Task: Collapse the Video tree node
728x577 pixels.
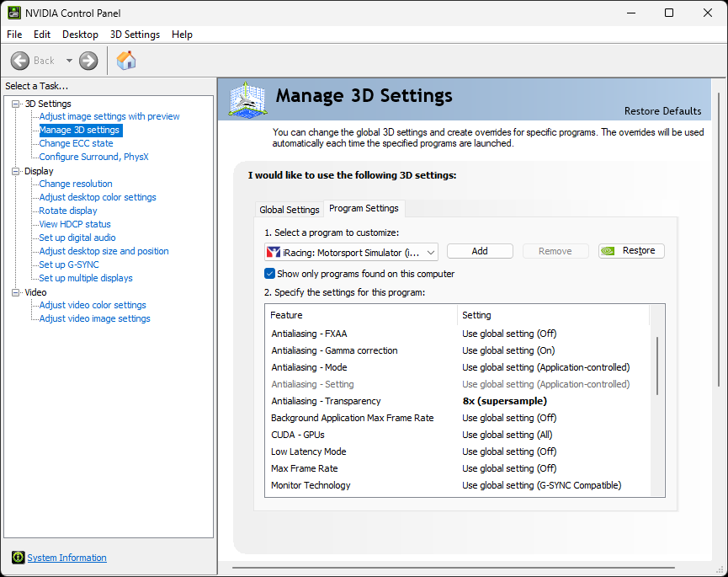Action: click(15, 292)
